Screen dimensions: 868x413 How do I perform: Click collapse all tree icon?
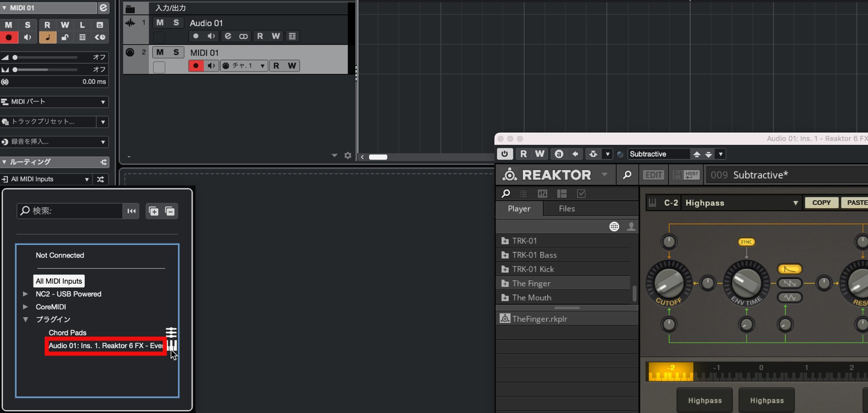[170, 211]
